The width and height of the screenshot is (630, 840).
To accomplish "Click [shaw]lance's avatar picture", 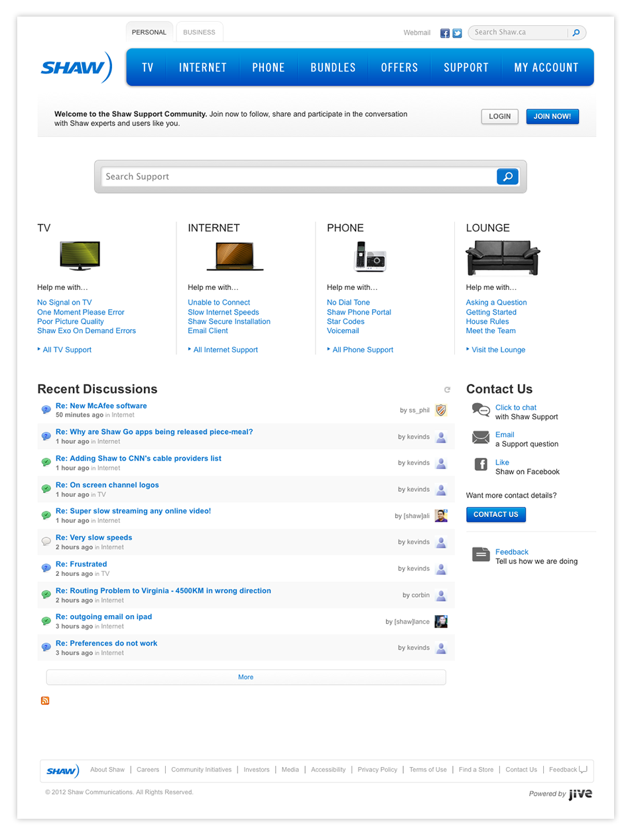I will 441,622.
